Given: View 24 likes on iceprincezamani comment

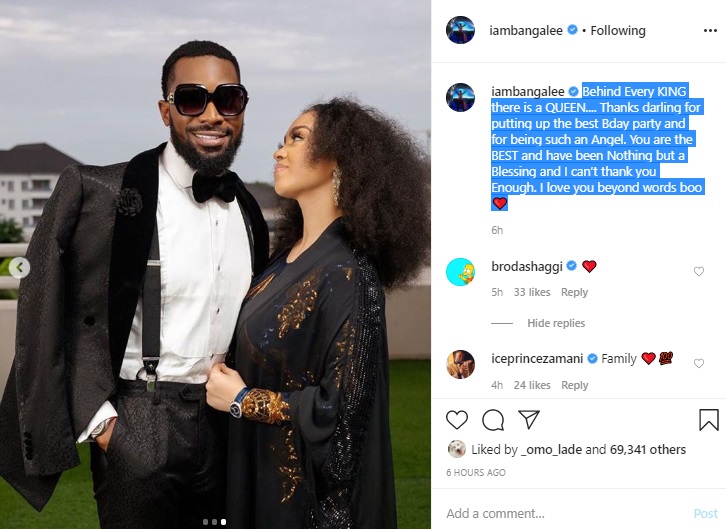Looking at the screenshot, I should click(532, 385).
